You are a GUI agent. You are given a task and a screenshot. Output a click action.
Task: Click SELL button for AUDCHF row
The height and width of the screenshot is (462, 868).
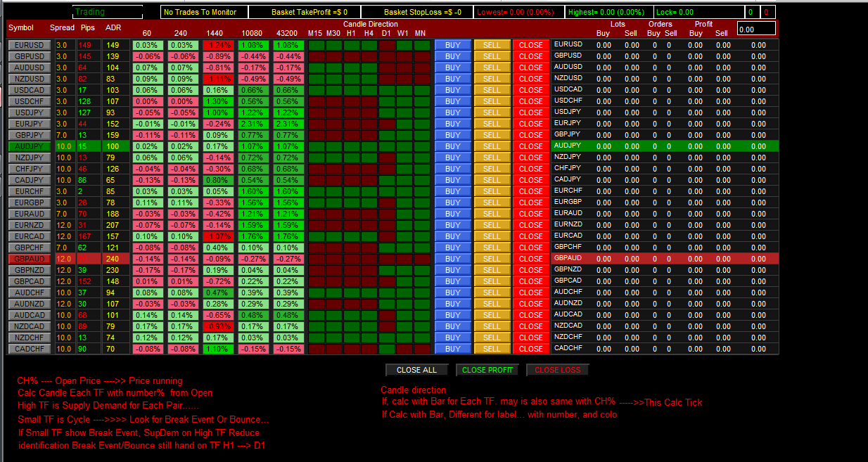point(492,293)
